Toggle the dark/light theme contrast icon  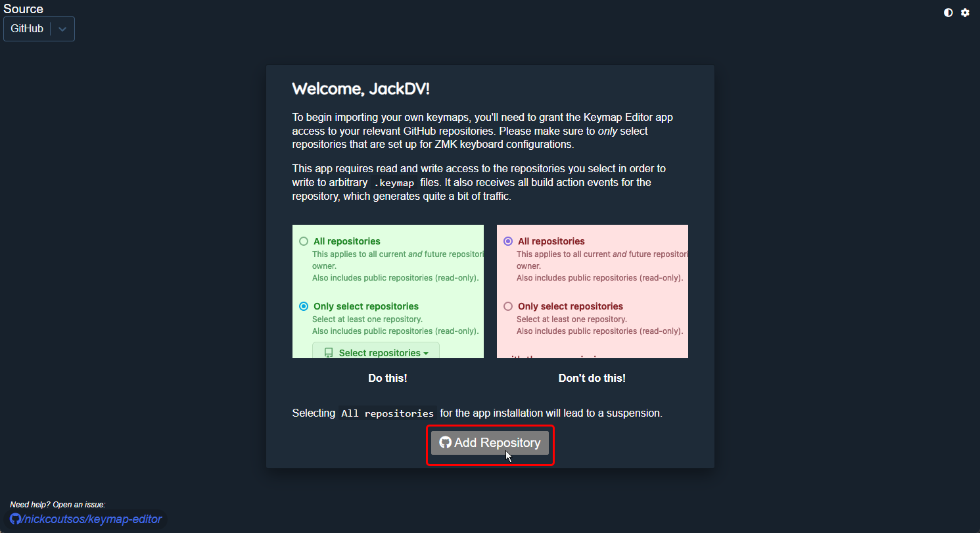(948, 12)
